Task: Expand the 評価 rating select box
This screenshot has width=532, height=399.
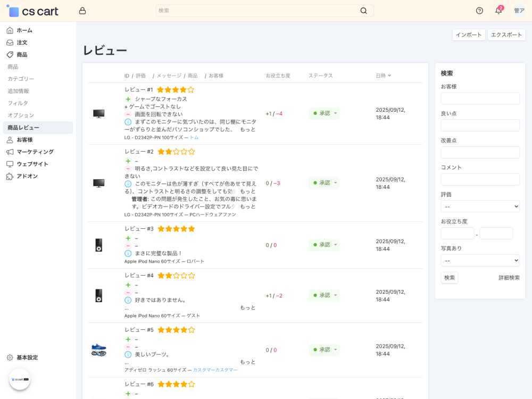Action: pyautogui.click(x=480, y=206)
